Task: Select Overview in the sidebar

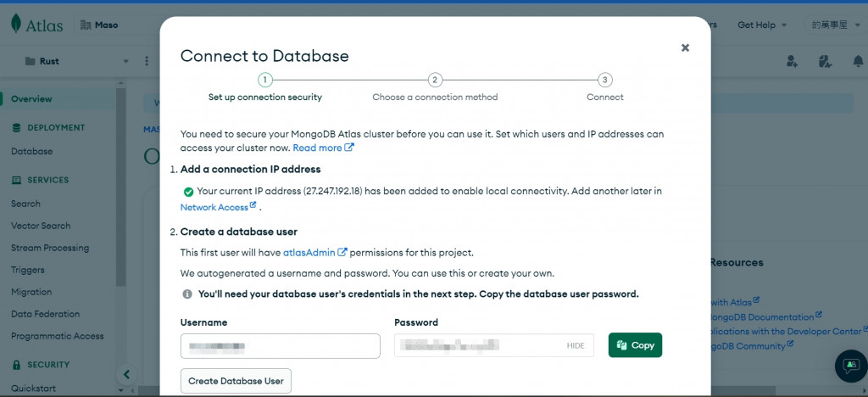Action: (x=31, y=99)
